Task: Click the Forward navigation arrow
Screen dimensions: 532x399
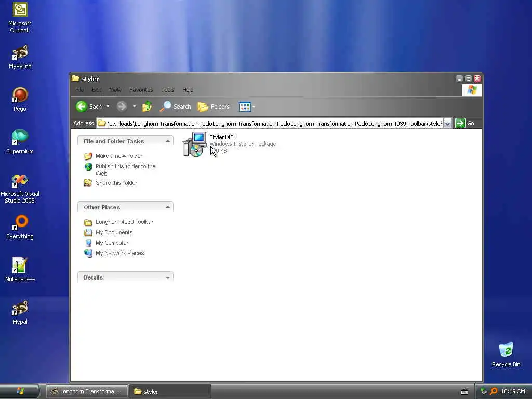Action: (x=122, y=107)
